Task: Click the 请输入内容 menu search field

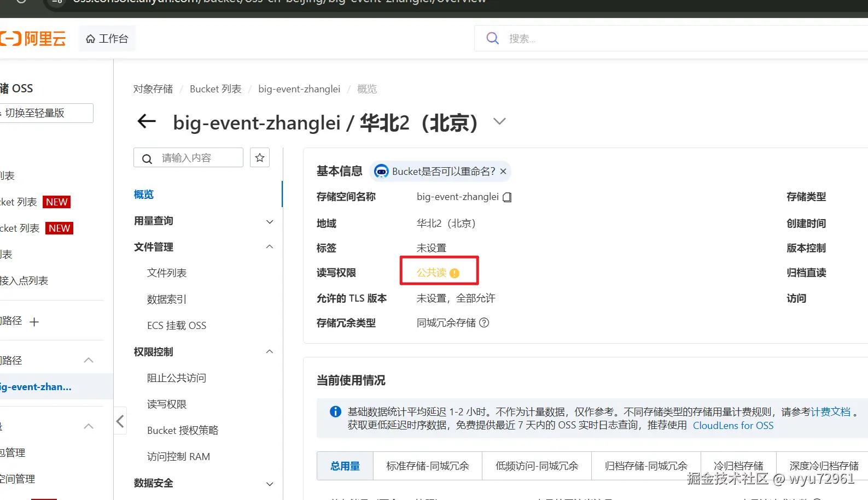Action: (188, 158)
